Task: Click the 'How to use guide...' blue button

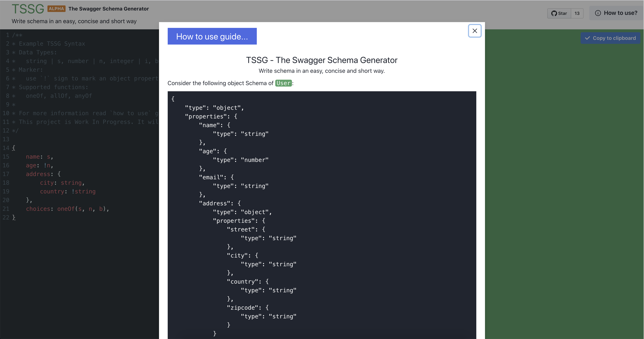Action: coord(212,36)
